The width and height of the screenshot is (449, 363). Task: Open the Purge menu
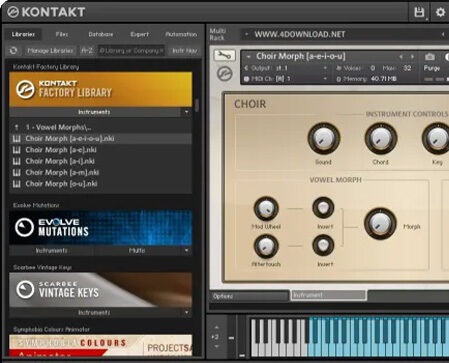pos(432,68)
